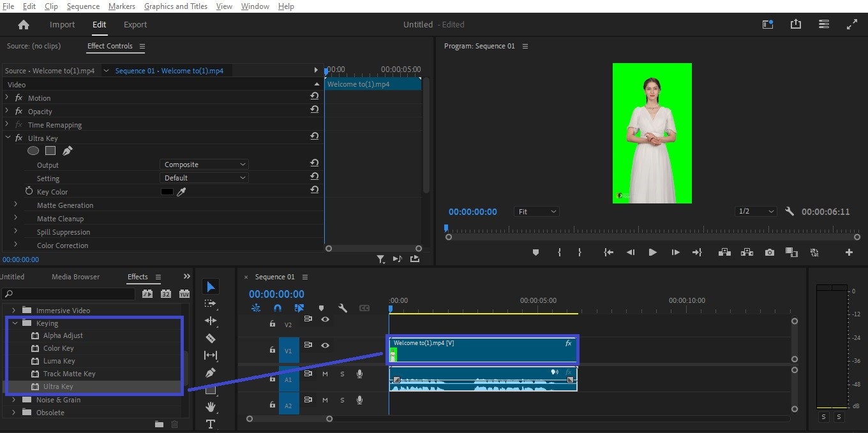This screenshot has height=433, width=868.
Task: Add marker in program monitor
Action: click(x=535, y=253)
